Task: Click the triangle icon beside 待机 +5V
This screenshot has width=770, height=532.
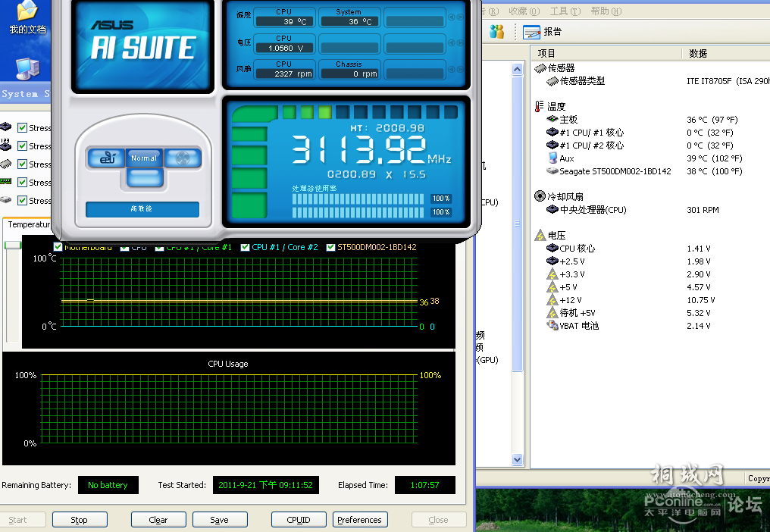Action: click(552, 312)
